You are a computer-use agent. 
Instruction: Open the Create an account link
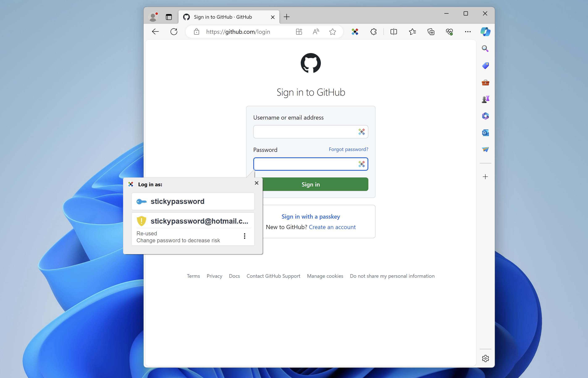(332, 227)
